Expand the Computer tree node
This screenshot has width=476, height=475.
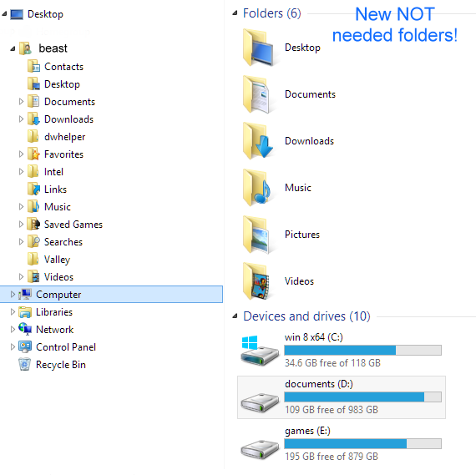[13, 294]
